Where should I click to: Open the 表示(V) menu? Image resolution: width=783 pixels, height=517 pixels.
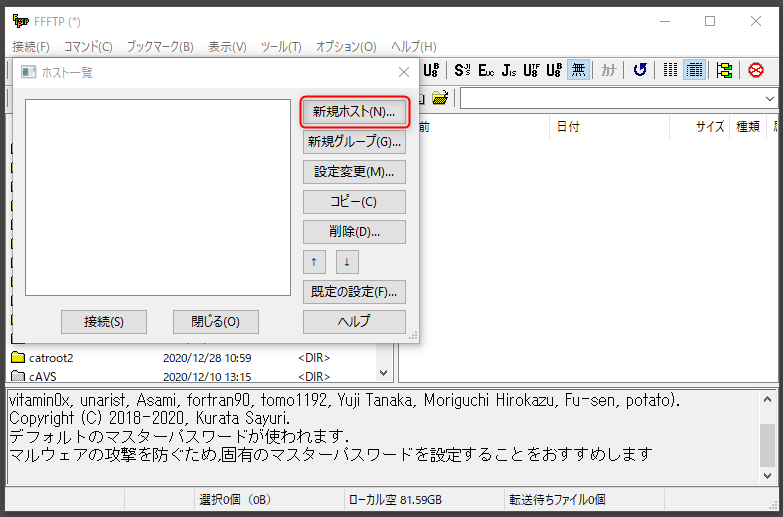tap(227, 47)
